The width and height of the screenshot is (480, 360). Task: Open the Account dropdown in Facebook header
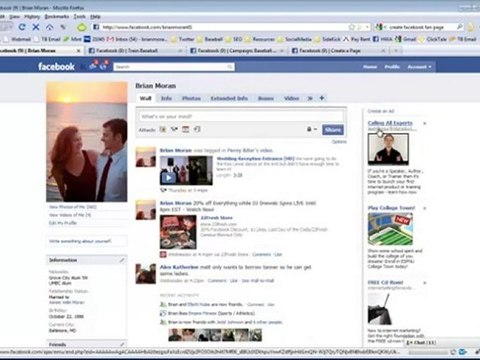tap(419, 67)
